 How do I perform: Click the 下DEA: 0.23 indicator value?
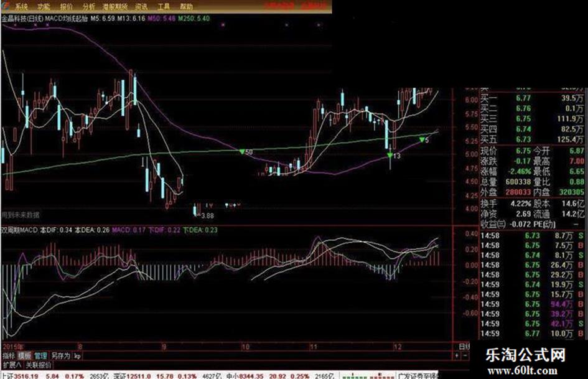(200, 230)
